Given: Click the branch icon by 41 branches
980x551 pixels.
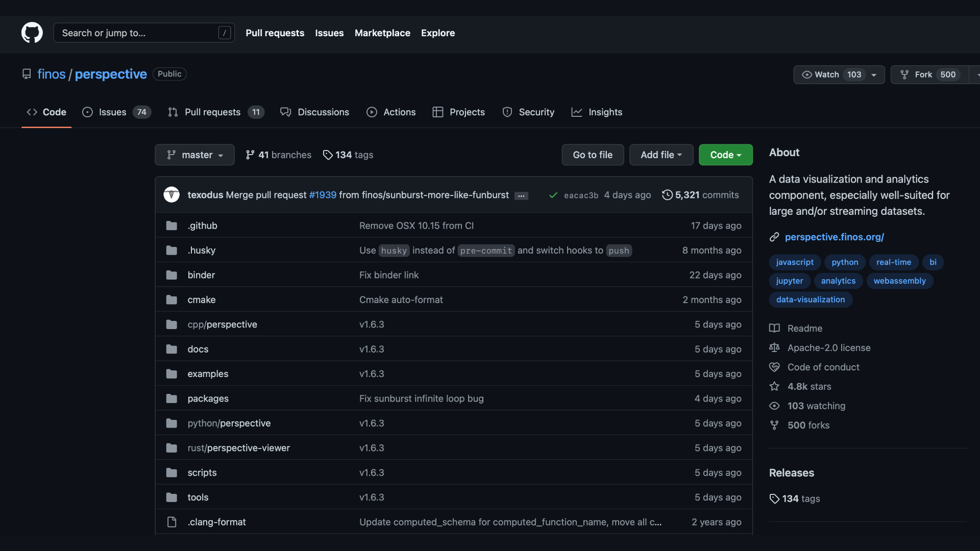Looking at the screenshot, I should click(250, 155).
